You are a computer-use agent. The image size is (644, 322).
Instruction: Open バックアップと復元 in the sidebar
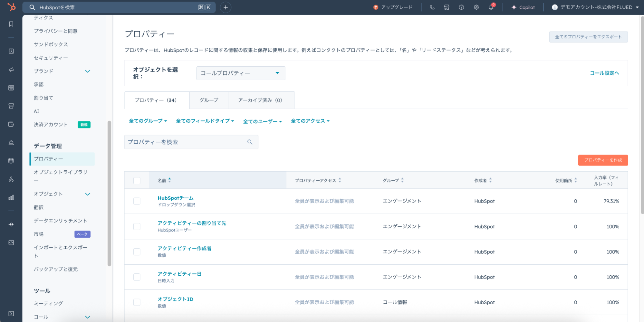tap(56, 270)
